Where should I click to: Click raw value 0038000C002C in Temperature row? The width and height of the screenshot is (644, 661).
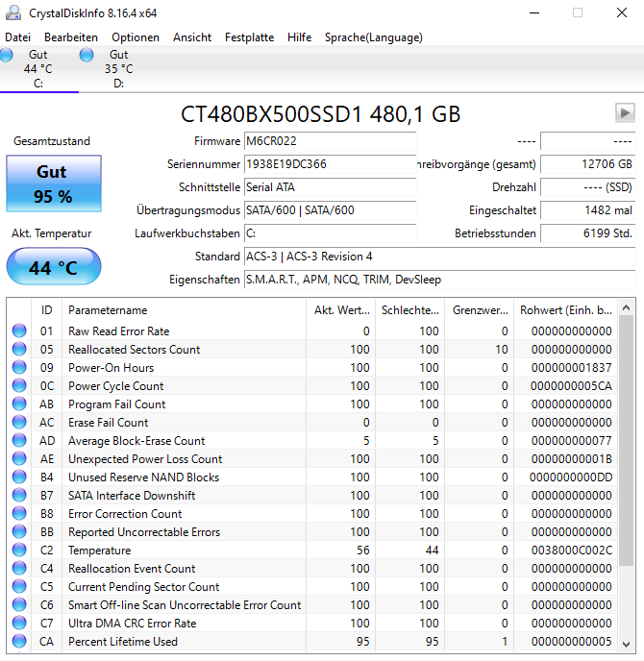coord(572,551)
